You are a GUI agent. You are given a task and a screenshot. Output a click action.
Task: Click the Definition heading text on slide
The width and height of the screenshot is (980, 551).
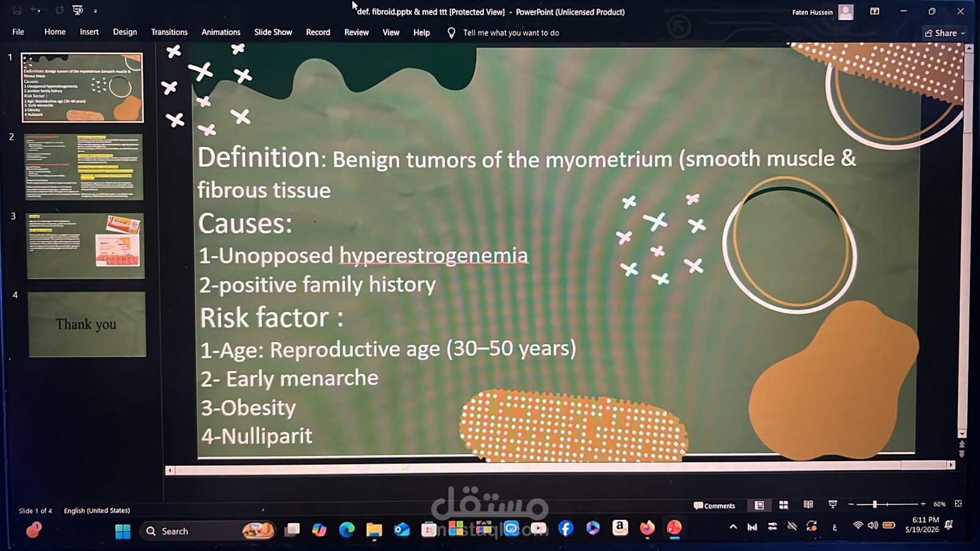258,158
